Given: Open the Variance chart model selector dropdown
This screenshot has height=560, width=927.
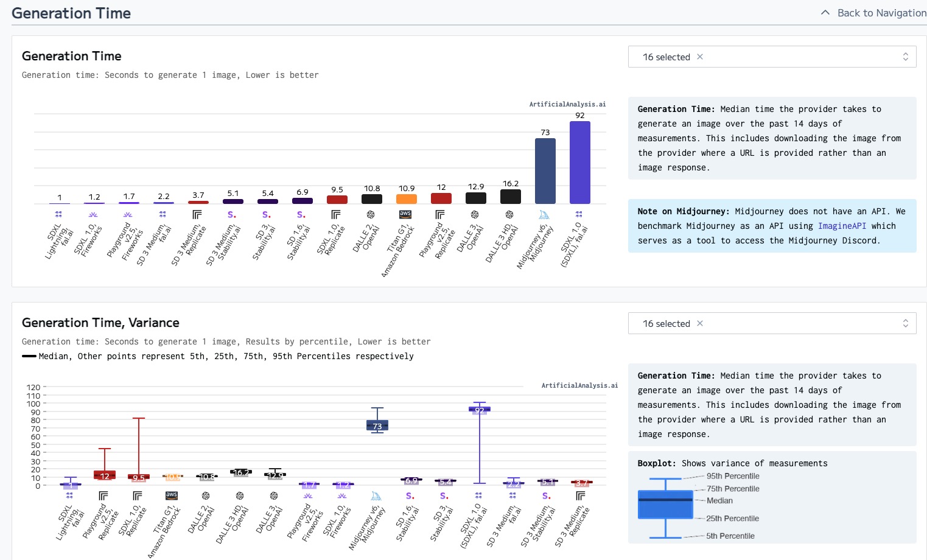Looking at the screenshot, I should point(905,323).
